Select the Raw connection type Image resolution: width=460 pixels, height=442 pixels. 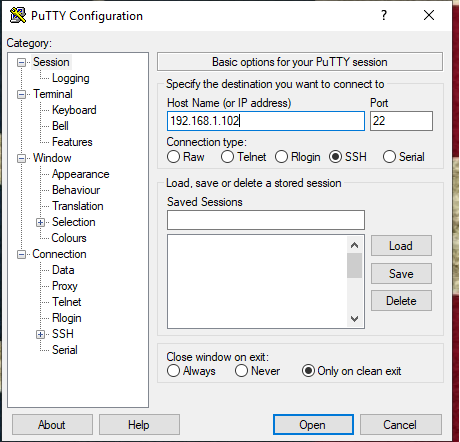coord(173,157)
